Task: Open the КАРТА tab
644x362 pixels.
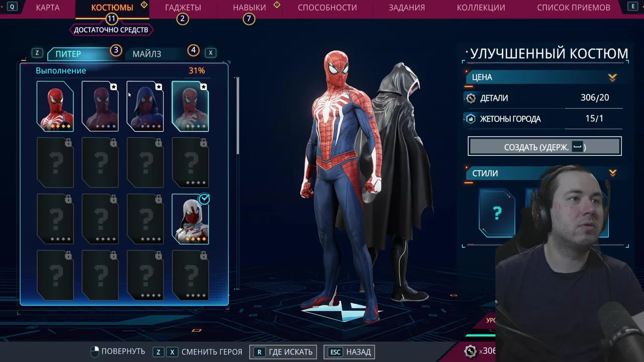Action: tap(48, 8)
